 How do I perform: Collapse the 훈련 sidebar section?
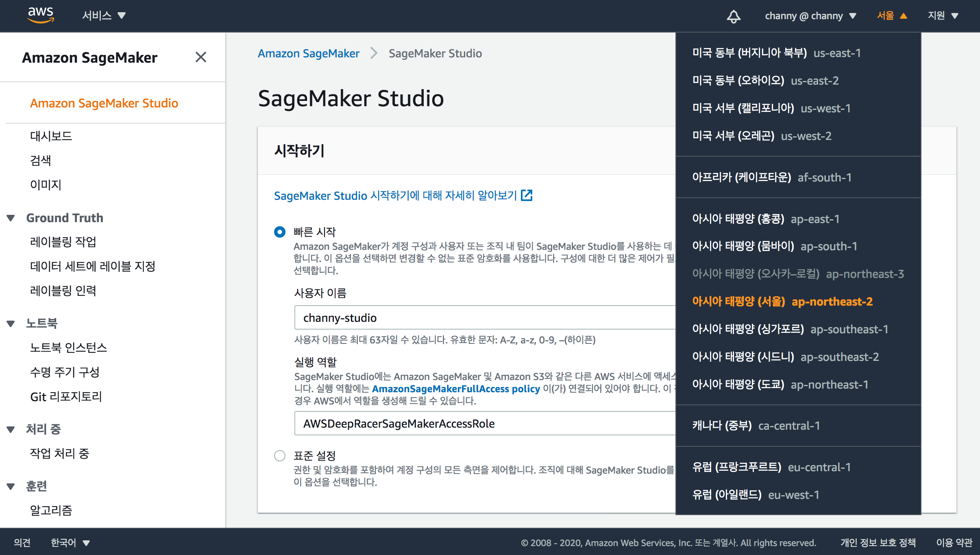pos(11,486)
